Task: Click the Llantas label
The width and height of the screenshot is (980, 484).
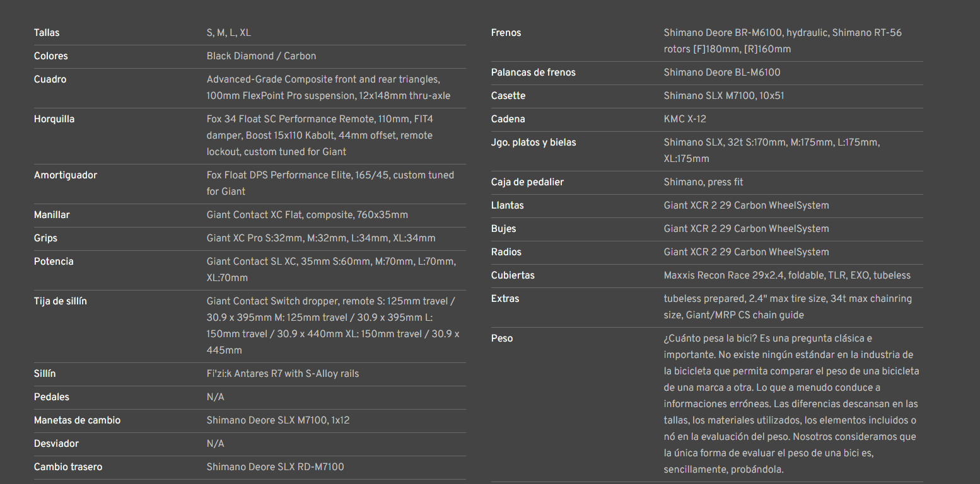Action: 508,205
